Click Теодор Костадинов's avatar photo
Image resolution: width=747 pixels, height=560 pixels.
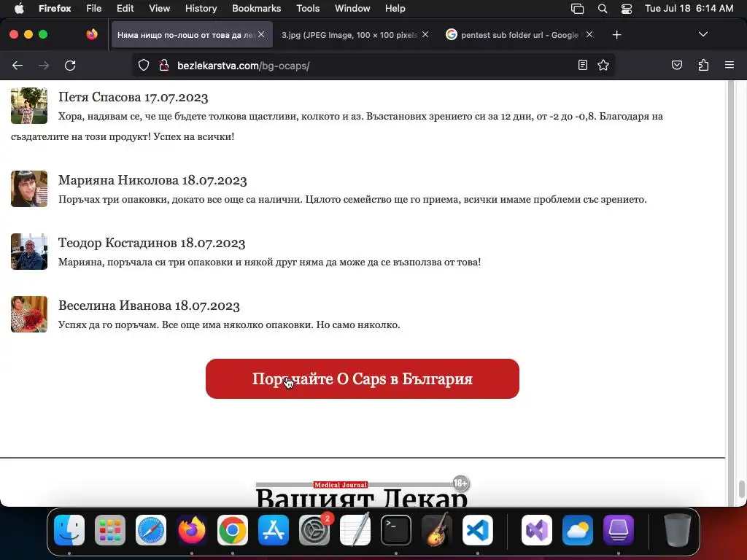[29, 252]
